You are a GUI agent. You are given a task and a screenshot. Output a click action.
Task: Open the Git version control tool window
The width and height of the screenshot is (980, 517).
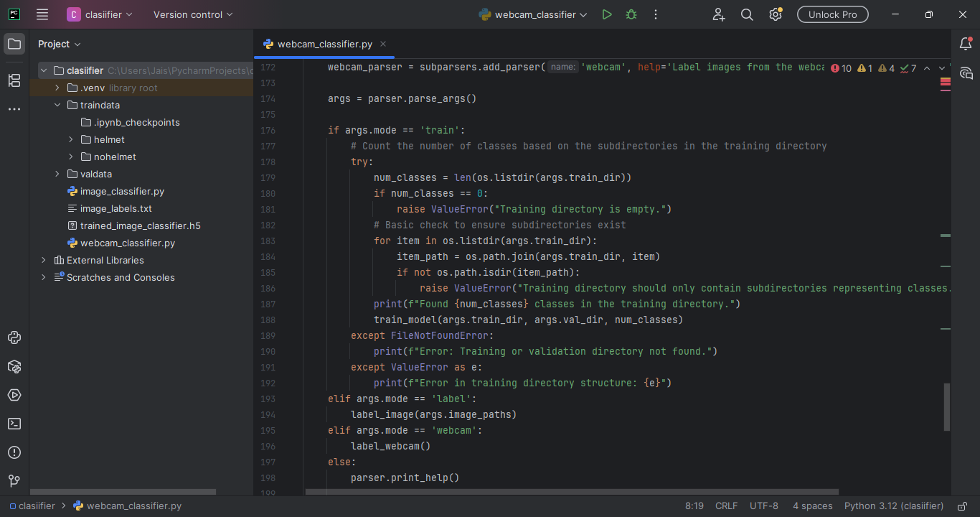coord(14,480)
